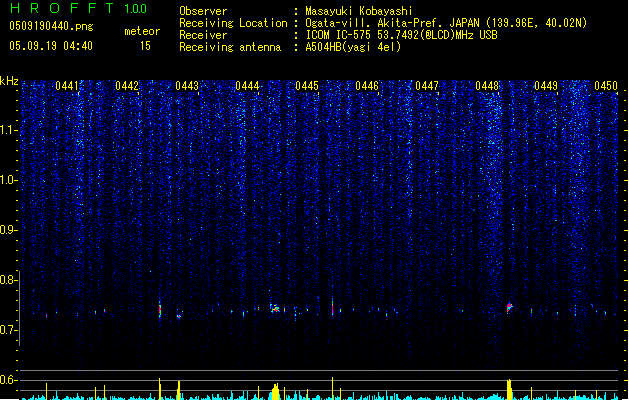The image size is (629, 400).
Task: Click the 0.6 kHz axis label
Action: pyautogui.click(x=8, y=380)
